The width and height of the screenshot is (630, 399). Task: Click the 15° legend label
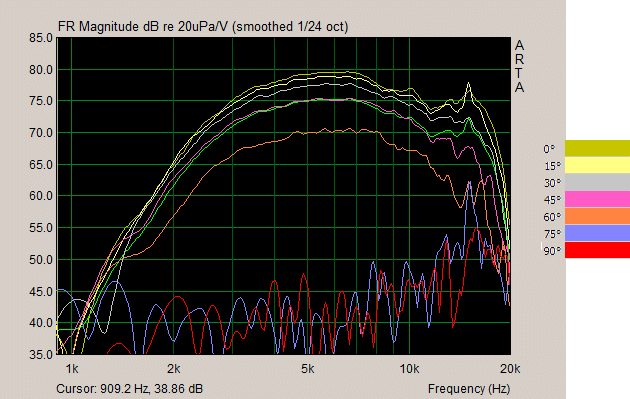pos(552,166)
